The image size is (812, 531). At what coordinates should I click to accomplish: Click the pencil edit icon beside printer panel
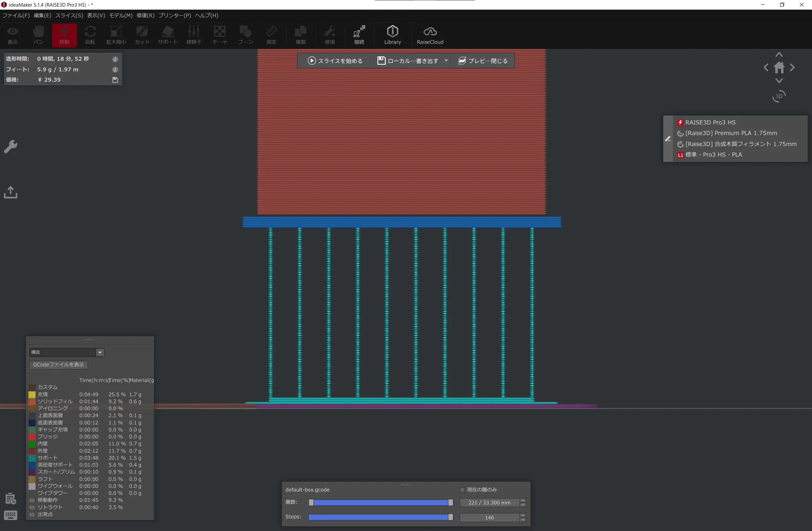coord(668,139)
